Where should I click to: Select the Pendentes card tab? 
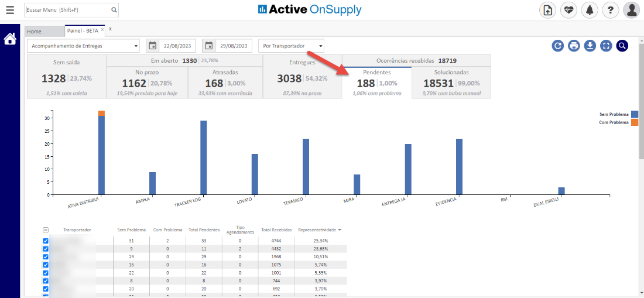coord(376,83)
